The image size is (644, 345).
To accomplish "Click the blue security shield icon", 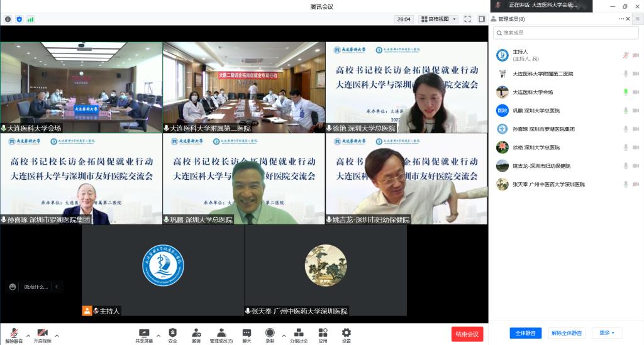I will point(19,19).
